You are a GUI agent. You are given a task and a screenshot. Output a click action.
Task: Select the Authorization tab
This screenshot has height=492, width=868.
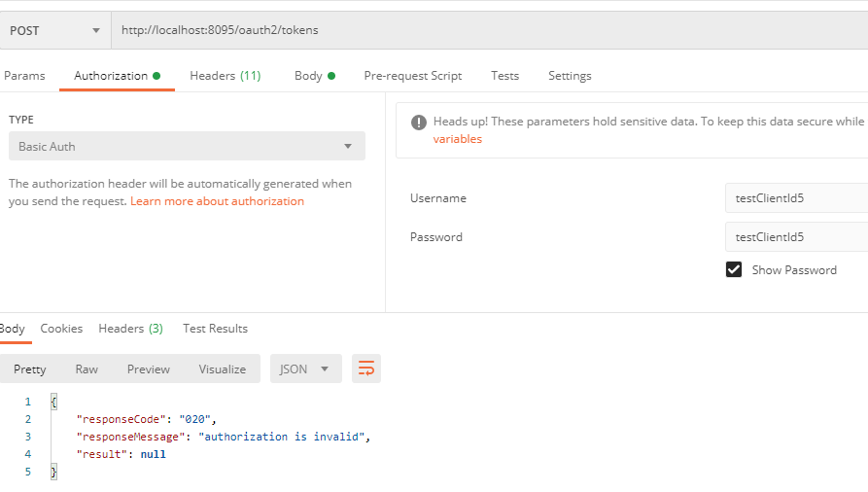(x=117, y=76)
